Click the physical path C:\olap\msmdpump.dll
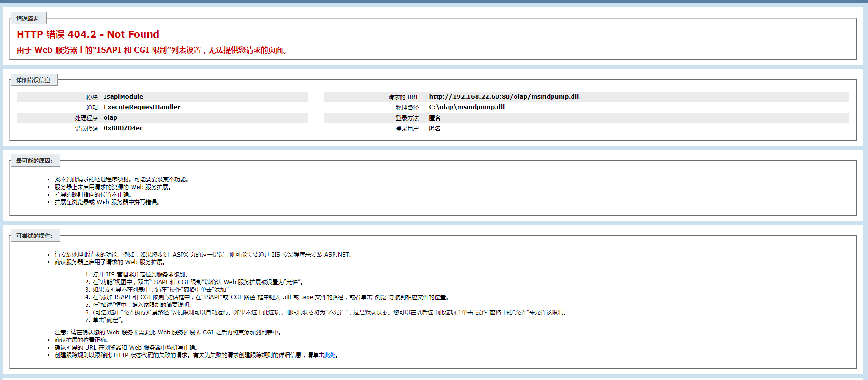The width and height of the screenshot is (868, 380). 467,107
